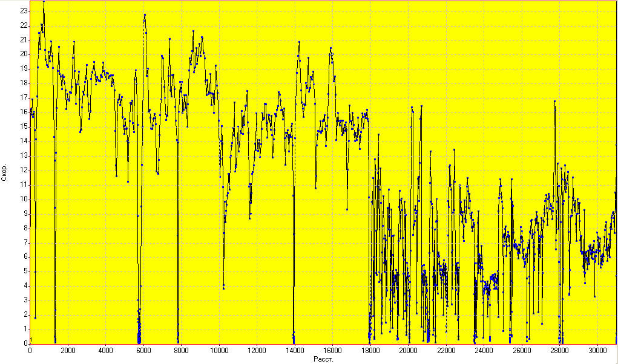Click the 15 tick label on the speed axis
The width and height of the screenshot is (618, 364).
pos(24,127)
